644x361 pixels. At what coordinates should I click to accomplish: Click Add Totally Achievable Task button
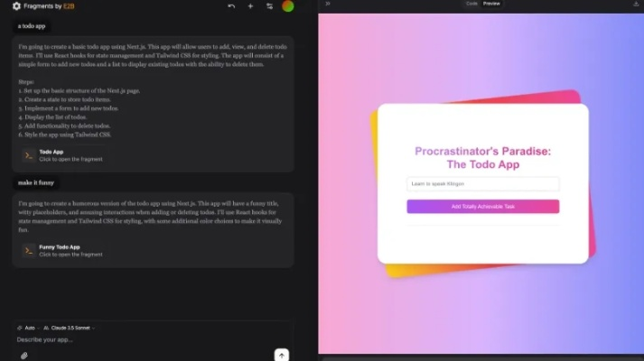point(482,207)
